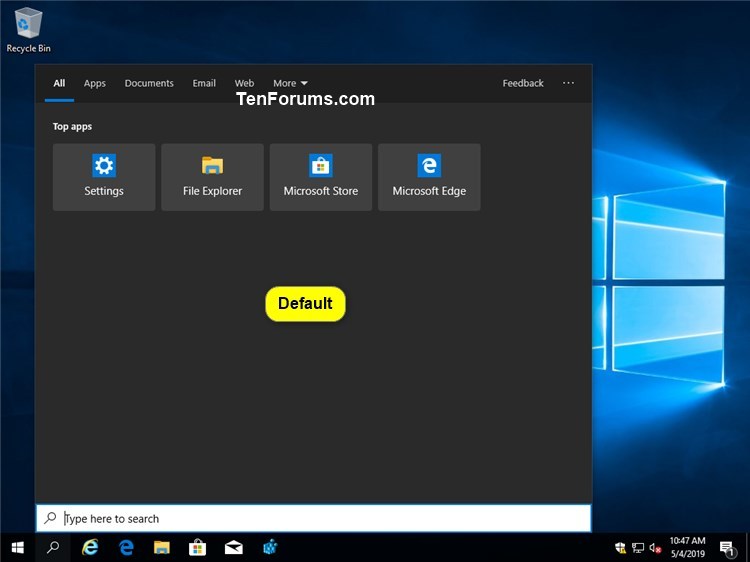Click the taskbar search button
Image resolution: width=750 pixels, height=562 pixels.
tap(53, 547)
